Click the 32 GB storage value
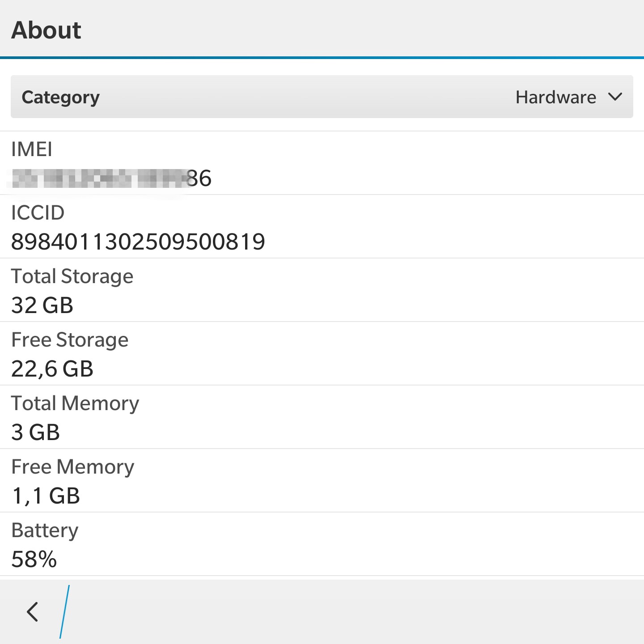This screenshot has width=644, height=644. (42, 305)
